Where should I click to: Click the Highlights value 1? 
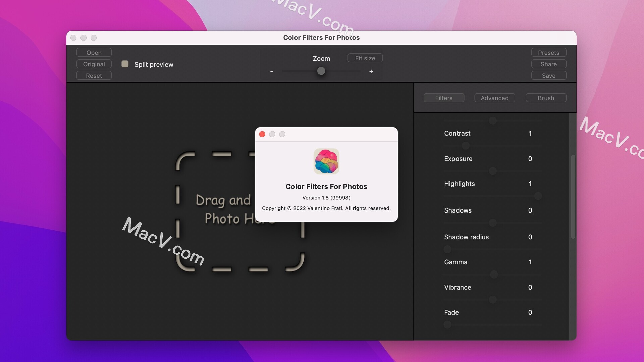pyautogui.click(x=530, y=184)
